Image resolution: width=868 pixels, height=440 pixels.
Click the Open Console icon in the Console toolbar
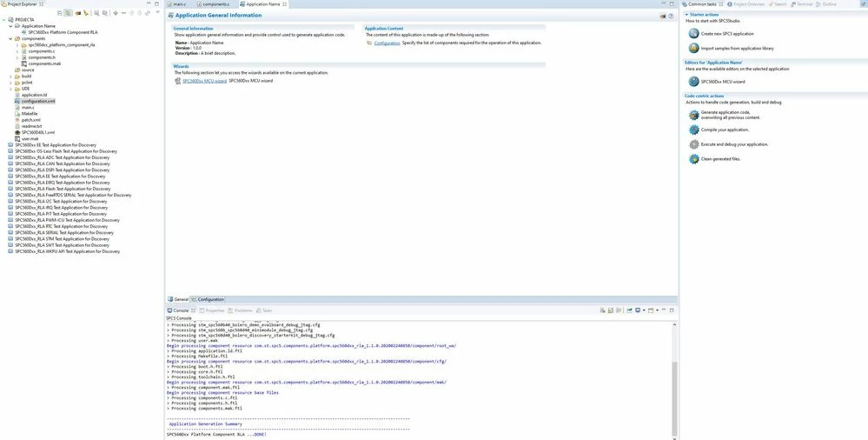pos(651,310)
